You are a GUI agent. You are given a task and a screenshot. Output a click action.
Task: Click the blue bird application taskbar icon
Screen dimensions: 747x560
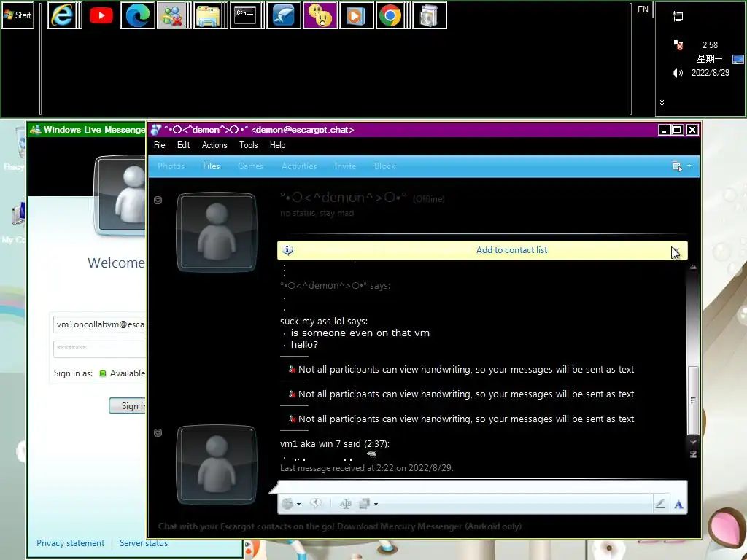point(284,15)
